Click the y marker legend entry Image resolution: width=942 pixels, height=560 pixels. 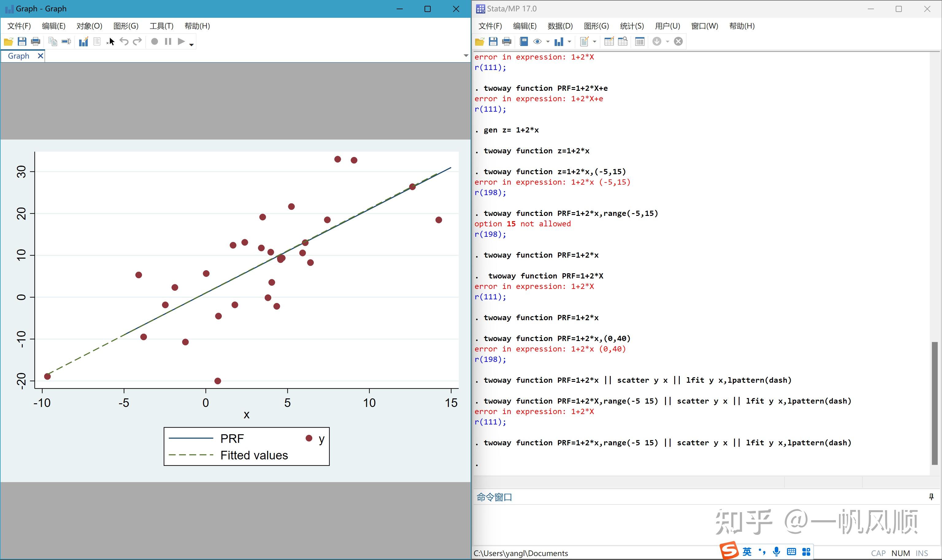click(315, 439)
